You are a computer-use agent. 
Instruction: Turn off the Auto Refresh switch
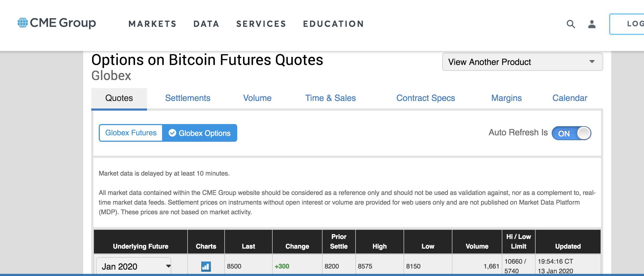pyautogui.click(x=571, y=133)
